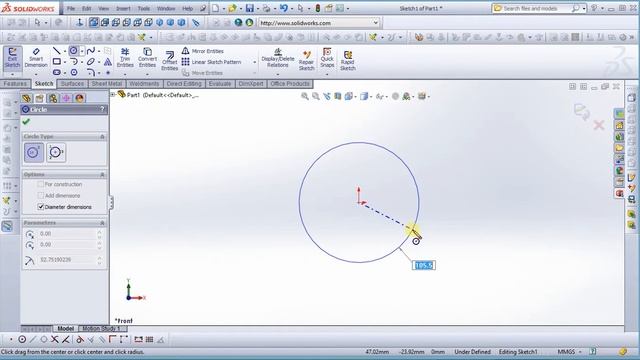This screenshot has height=360, width=640.
Task: Select the Straight Slot tool
Action: (x=57, y=72)
